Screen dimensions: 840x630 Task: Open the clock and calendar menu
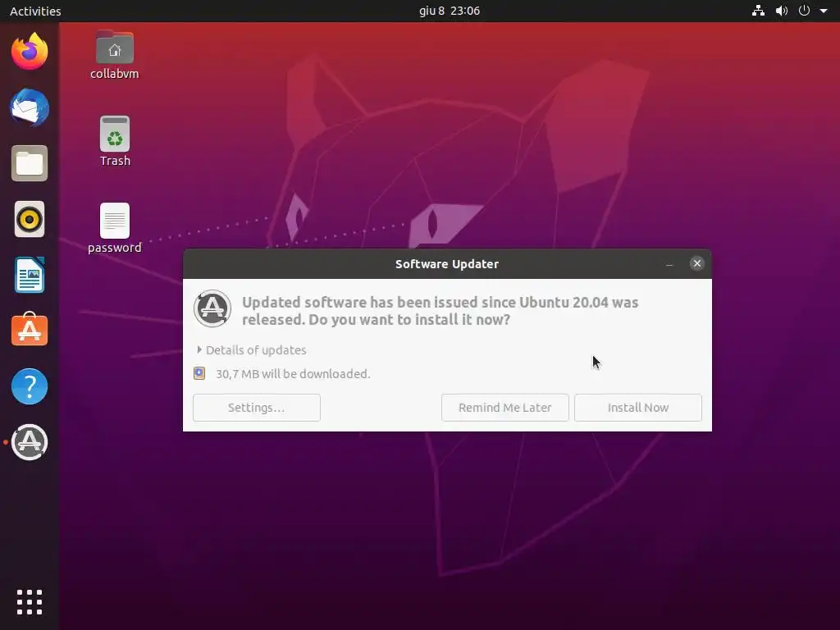[450, 11]
